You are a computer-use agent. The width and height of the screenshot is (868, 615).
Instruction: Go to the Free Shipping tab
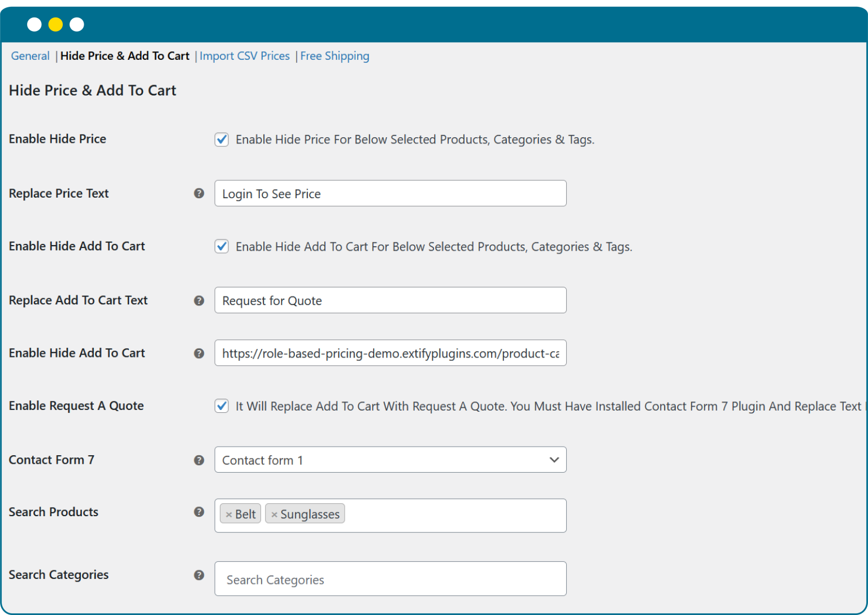pyautogui.click(x=335, y=56)
